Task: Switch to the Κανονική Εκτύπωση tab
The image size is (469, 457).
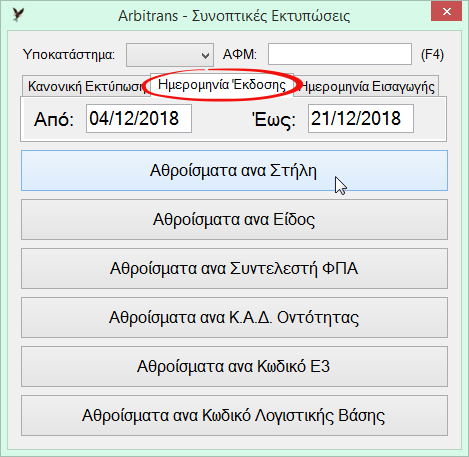Action: click(86, 86)
